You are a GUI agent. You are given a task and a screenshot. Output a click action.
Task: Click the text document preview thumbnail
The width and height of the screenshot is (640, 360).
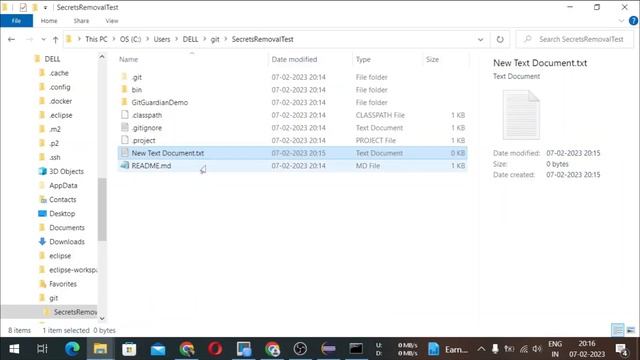[521, 115]
